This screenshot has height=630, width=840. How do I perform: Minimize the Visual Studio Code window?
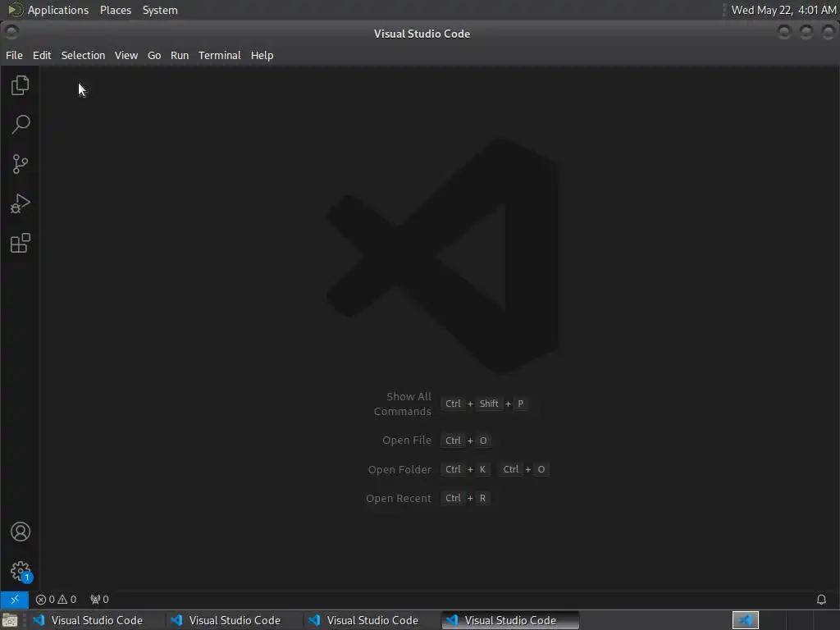[783, 32]
